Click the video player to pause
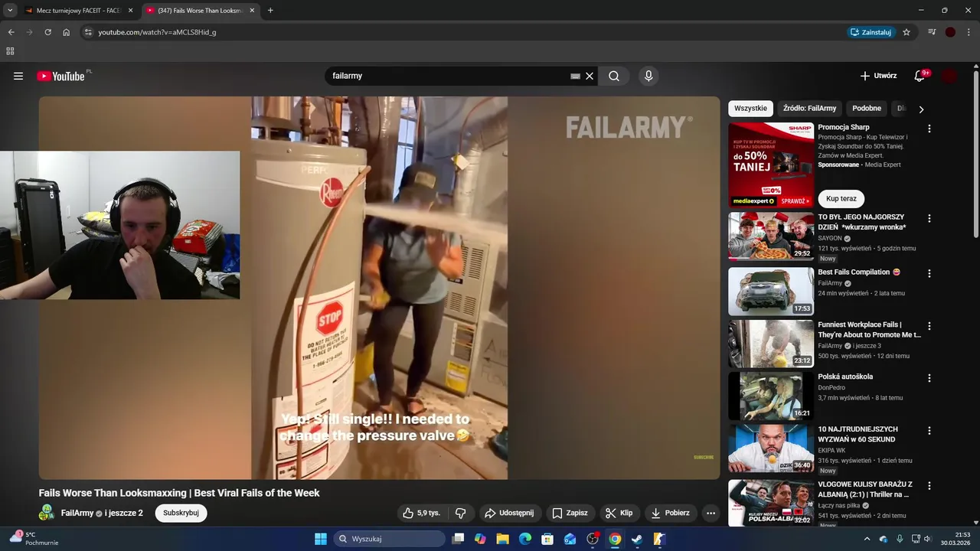This screenshot has width=980, height=551. pos(379,288)
